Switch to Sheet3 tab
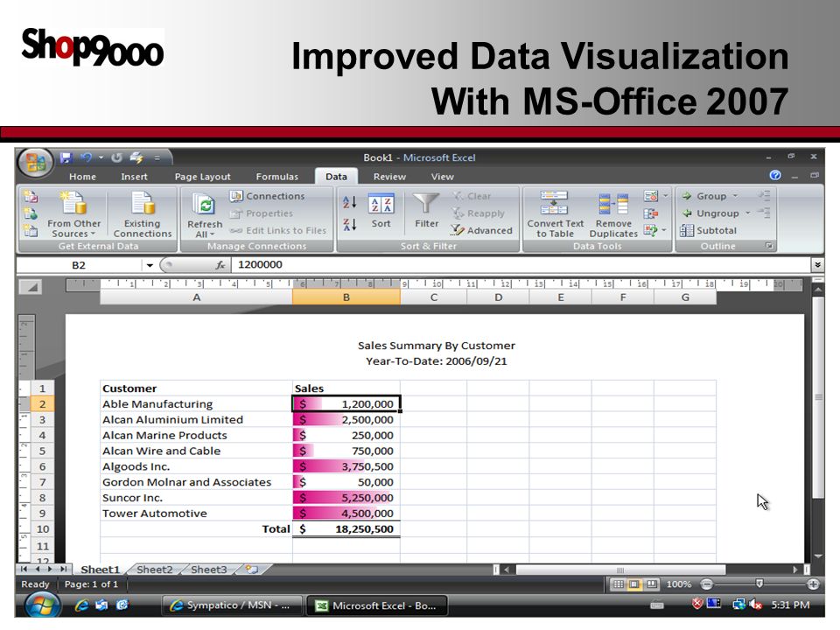 208,570
